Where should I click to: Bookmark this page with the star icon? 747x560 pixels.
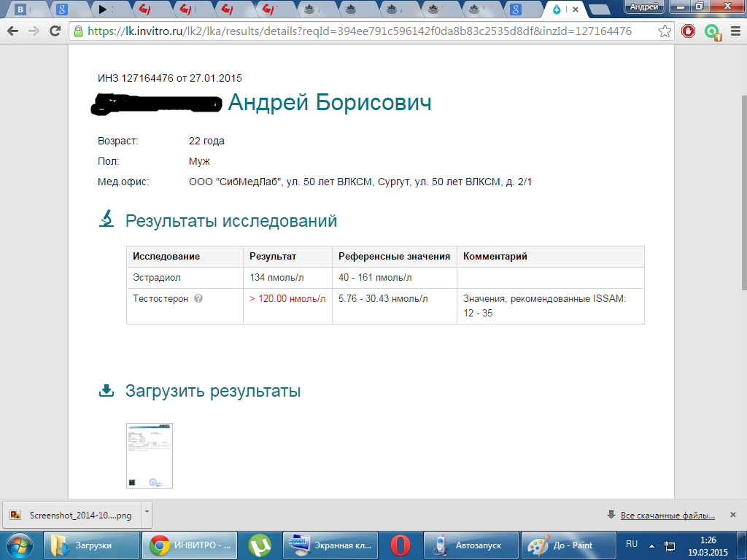(x=665, y=31)
